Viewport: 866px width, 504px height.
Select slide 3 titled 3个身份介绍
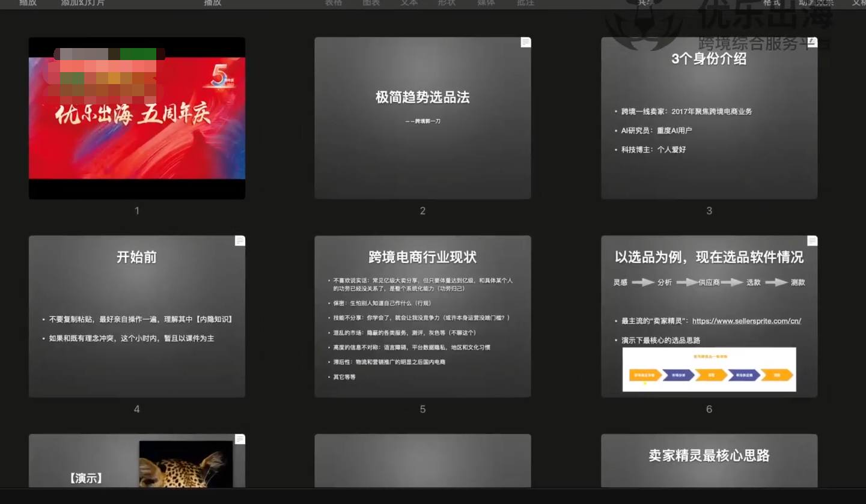coord(709,118)
